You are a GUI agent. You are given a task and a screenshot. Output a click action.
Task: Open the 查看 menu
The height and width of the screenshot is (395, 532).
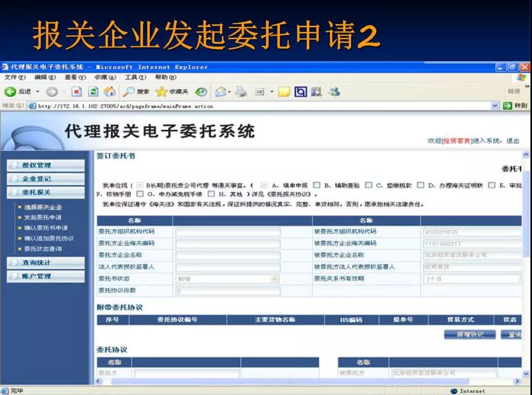[75, 77]
